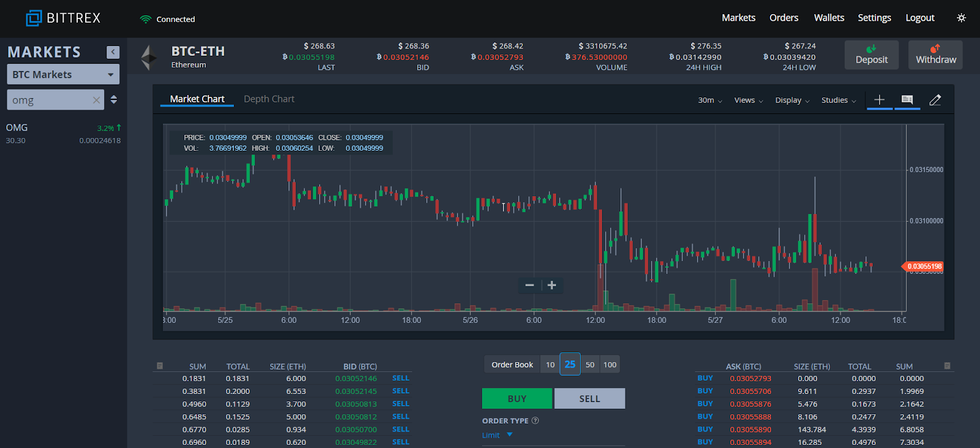Open the Studies dropdown
This screenshot has height=448, width=980.
(839, 100)
